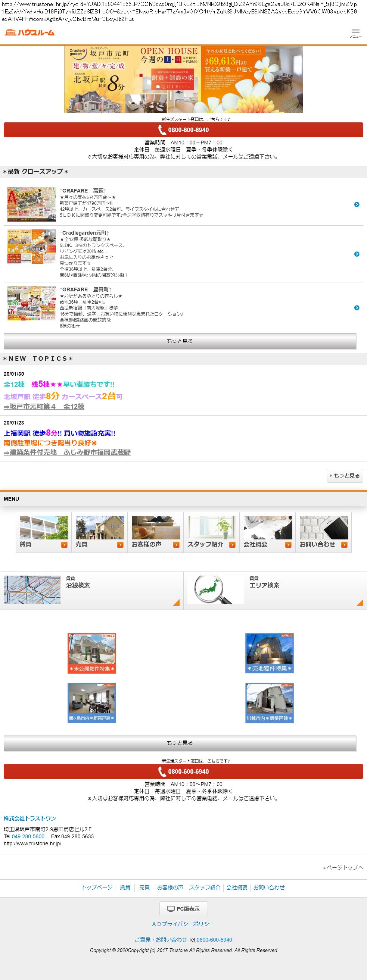The width and height of the screenshot is (367, 980).
Task: Expand the orange corner triangle on 沿線検索
Action: click(x=177, y=602)
